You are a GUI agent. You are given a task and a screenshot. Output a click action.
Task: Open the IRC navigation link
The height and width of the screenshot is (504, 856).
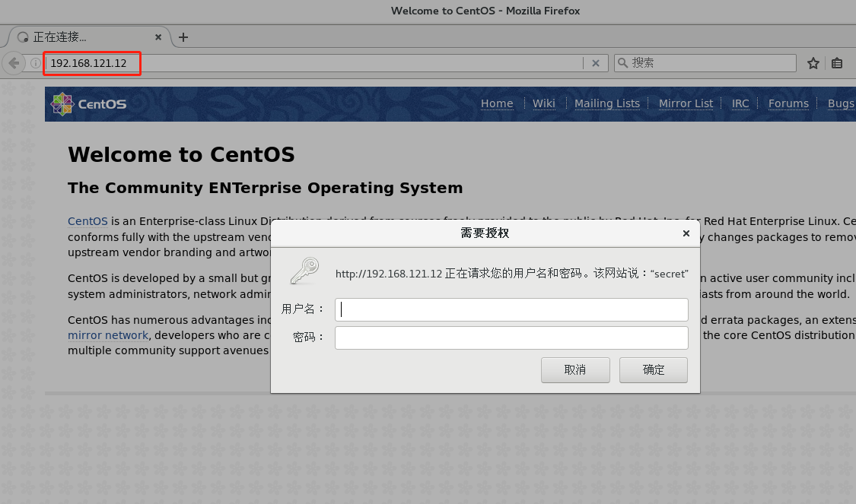click(740, 103)
